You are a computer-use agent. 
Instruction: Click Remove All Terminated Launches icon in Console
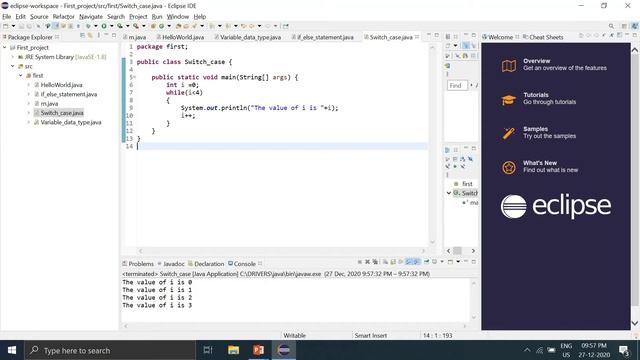pyautogui.click(x=375, y=262)
